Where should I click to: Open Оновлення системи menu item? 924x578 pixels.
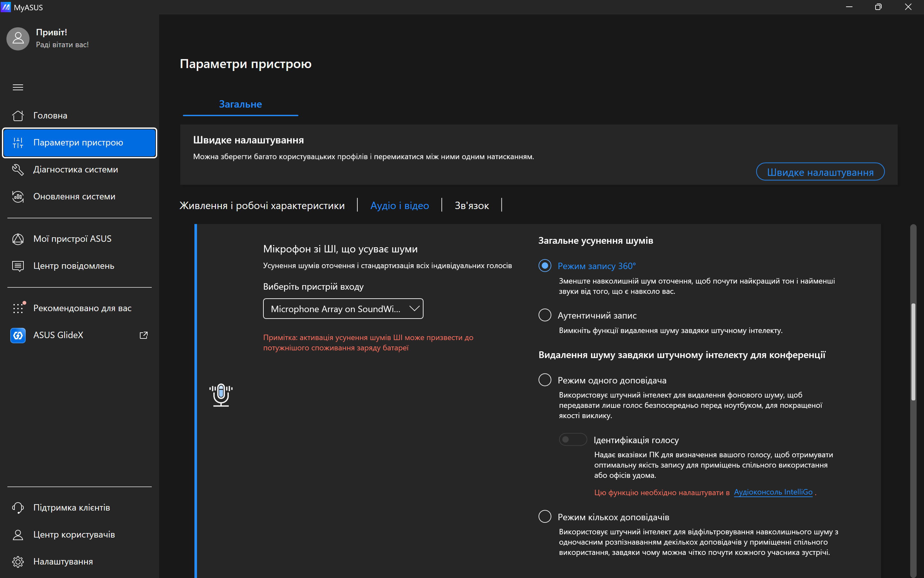point(80,197)
